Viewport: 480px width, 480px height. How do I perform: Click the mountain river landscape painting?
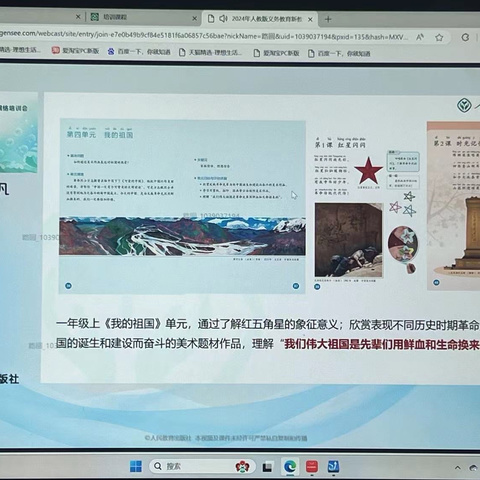tap(182, 236)
